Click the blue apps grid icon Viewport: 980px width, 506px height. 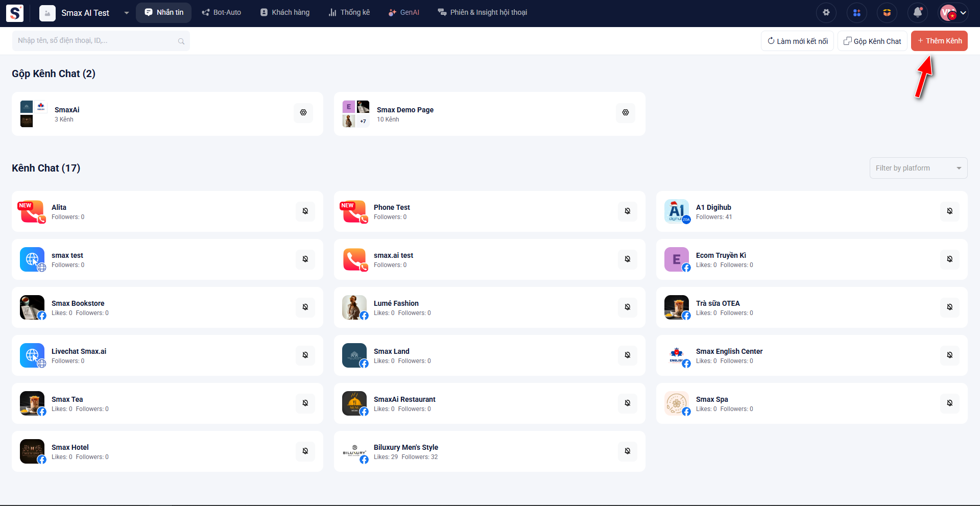(856, 13)
